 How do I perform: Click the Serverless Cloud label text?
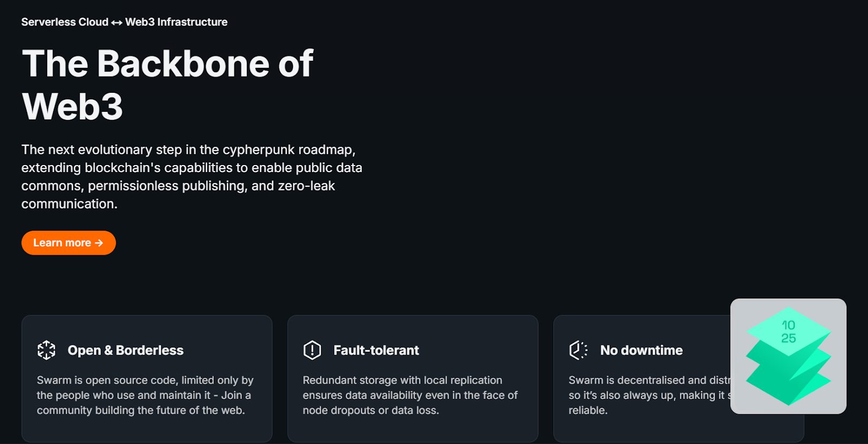[x=65, y=22]
